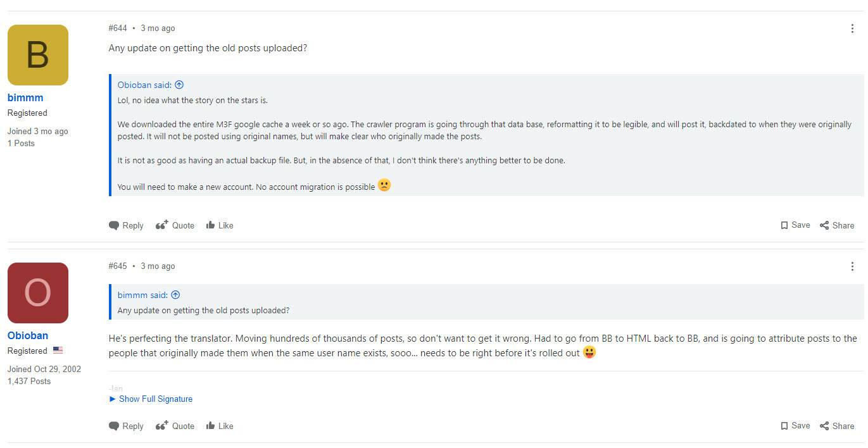Click bimmm's yellow B avatar
Screen dimensions: 868x448
38,55
